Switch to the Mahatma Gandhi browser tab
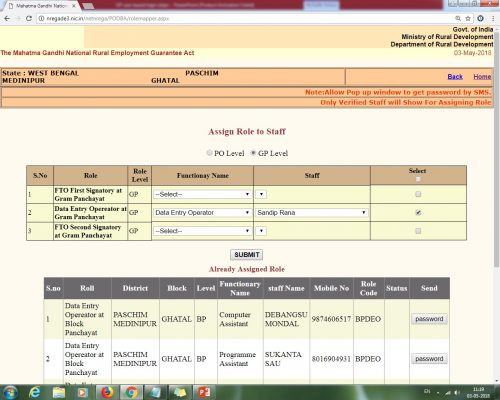Viewport: 500px width, 400px height. click(41, 6)
